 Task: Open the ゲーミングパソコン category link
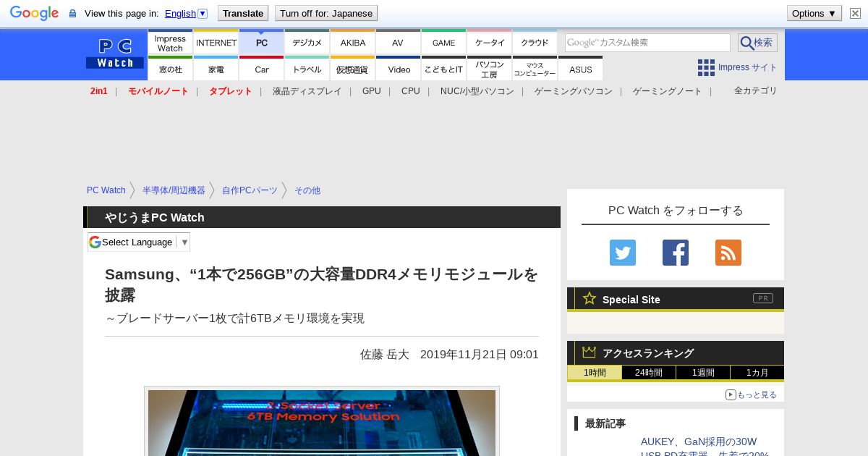click(x=574, y=91)
